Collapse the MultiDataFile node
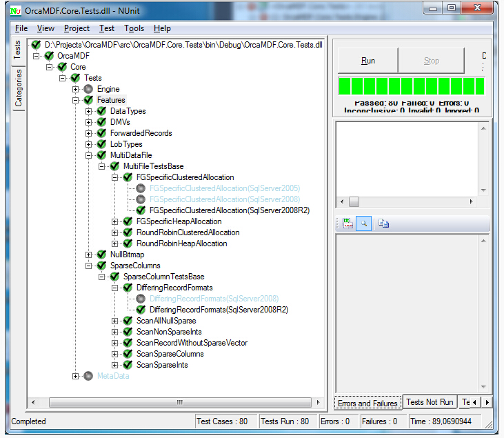This screenshot has height=438, width=504. click(x=88, y=155)
